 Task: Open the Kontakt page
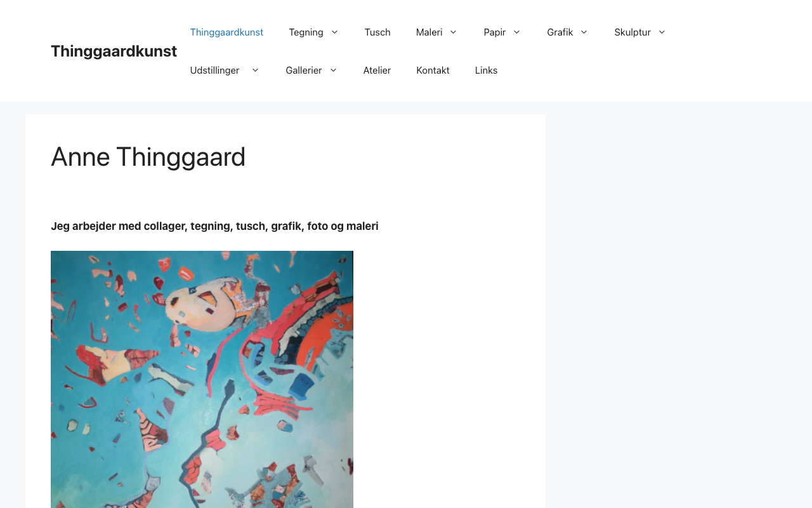pyautogui.click(x=433, y=70)
